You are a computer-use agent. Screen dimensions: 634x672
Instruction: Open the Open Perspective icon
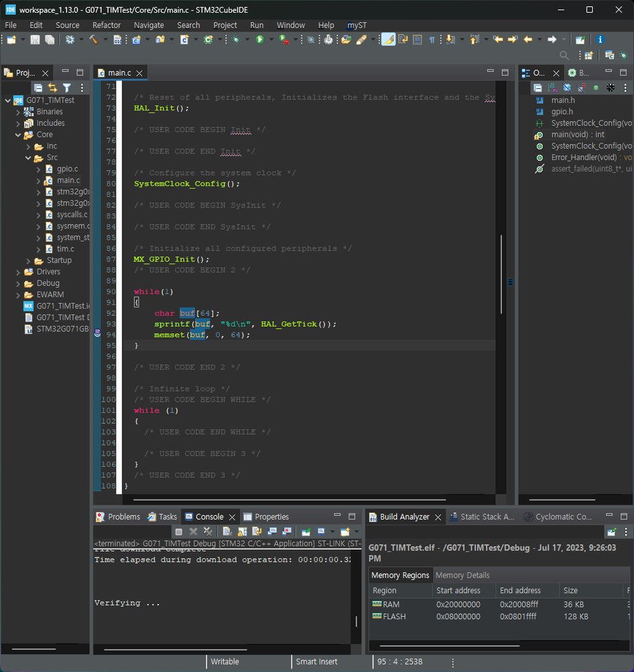click(x=589, y=55)
